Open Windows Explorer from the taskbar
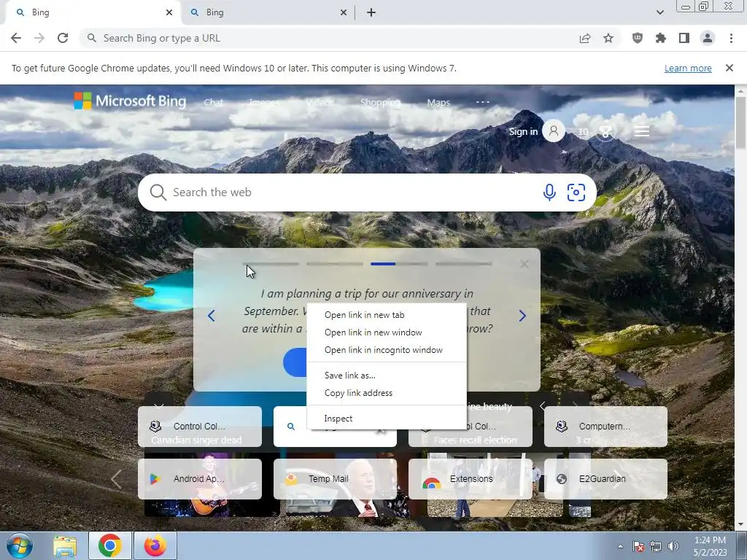747x560 pixels. [65, 545]
